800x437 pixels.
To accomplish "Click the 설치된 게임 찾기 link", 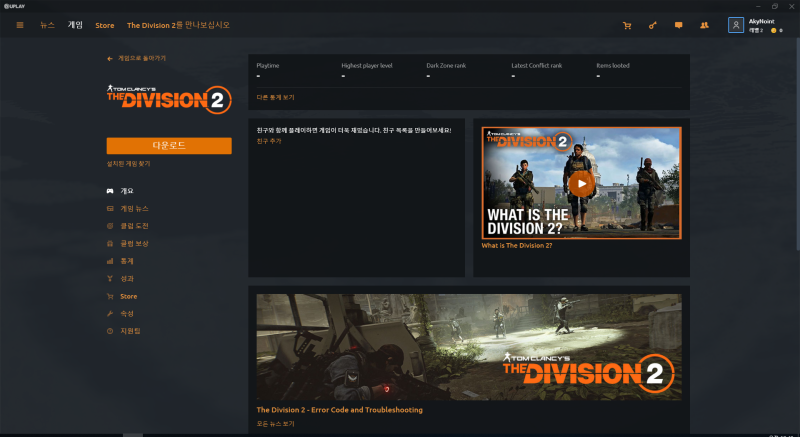I will click(x=128, y=164).
